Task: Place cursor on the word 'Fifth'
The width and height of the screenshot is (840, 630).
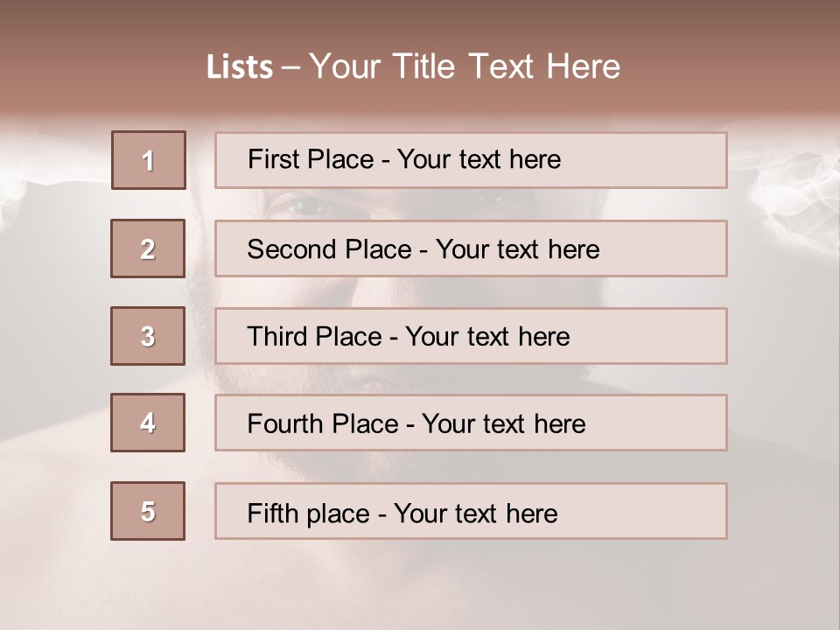Action: 272,513
